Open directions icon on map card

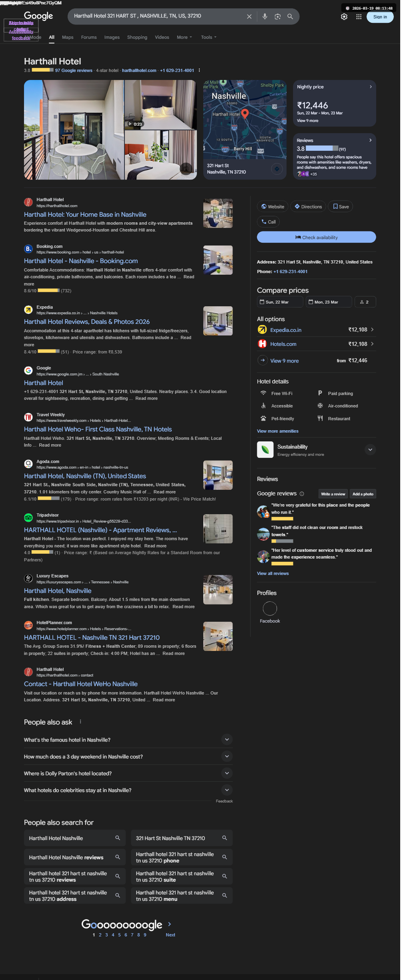click(277, 169)
